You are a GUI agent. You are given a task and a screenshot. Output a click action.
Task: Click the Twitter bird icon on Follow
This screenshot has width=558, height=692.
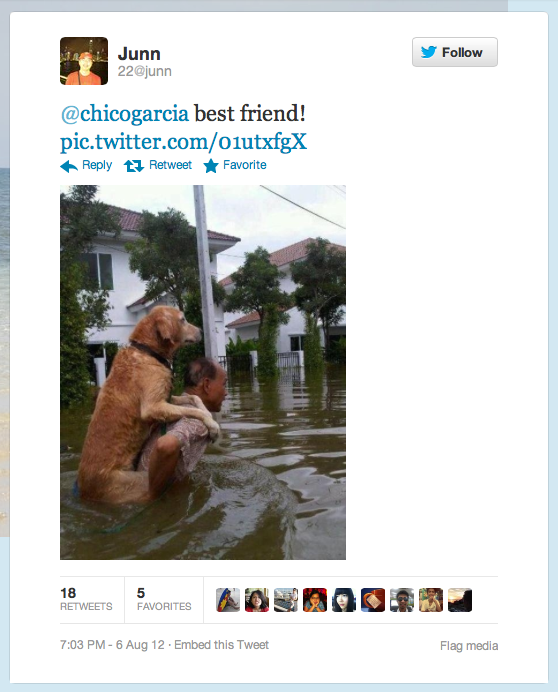[x=428, y=52]
